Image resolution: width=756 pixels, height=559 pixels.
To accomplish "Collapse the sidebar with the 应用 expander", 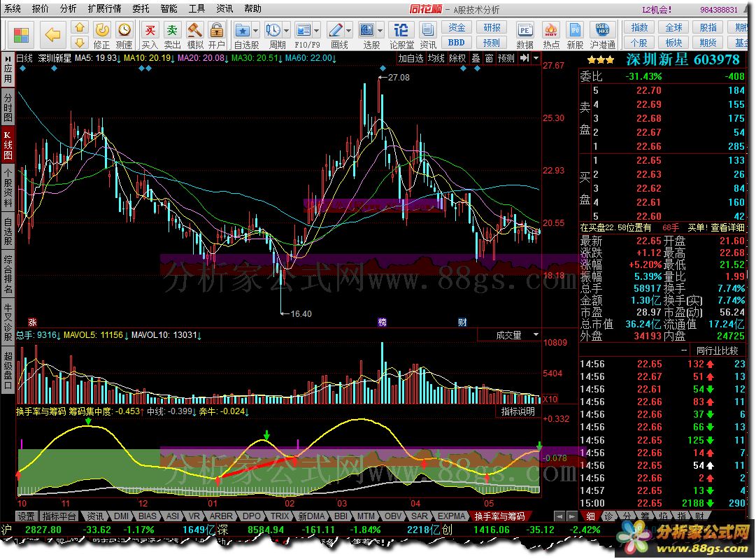I will (x=8, y=71).
